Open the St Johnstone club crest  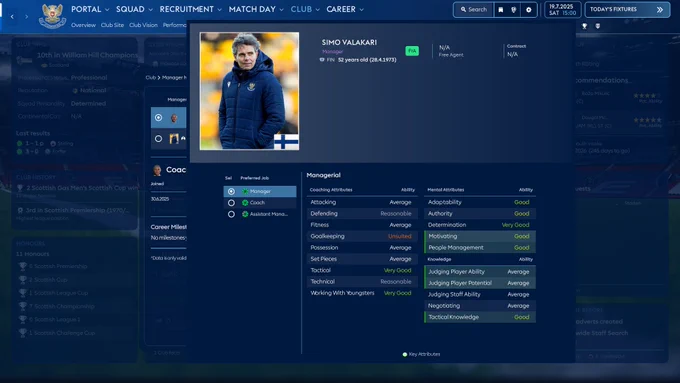pyautogui.click(x=52, y=16)
